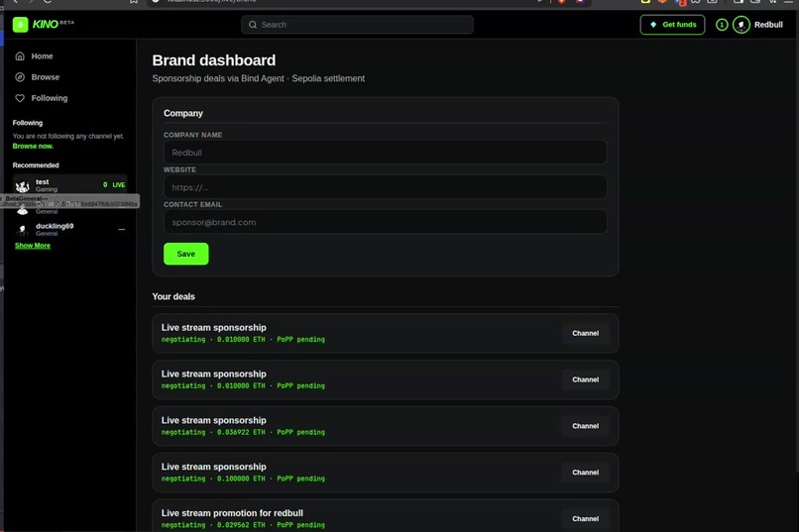Click the Brand dashboard heading

pos(213,60)
